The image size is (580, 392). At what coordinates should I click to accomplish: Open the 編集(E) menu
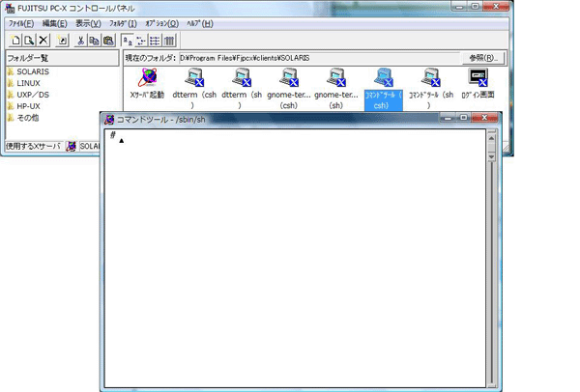tap(54, 23)
